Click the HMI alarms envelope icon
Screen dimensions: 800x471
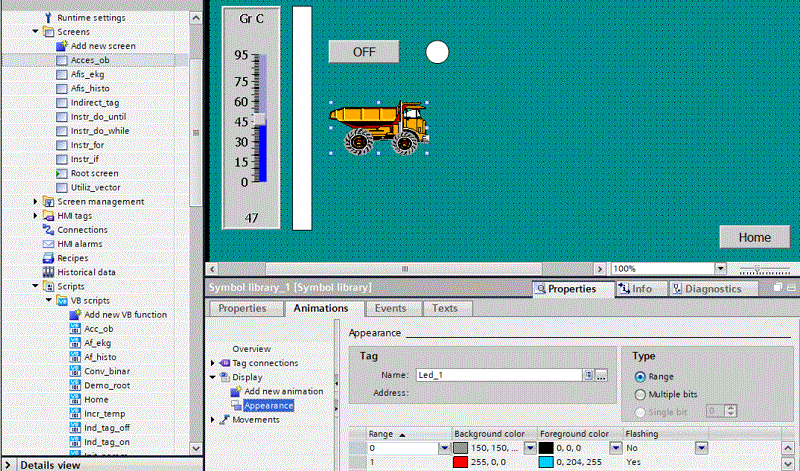[x=48, y=243]
